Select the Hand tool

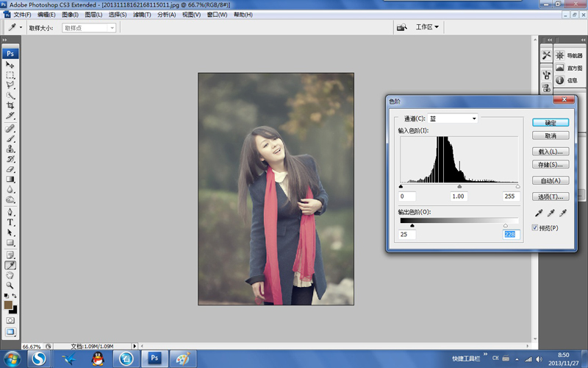(10, 275)
